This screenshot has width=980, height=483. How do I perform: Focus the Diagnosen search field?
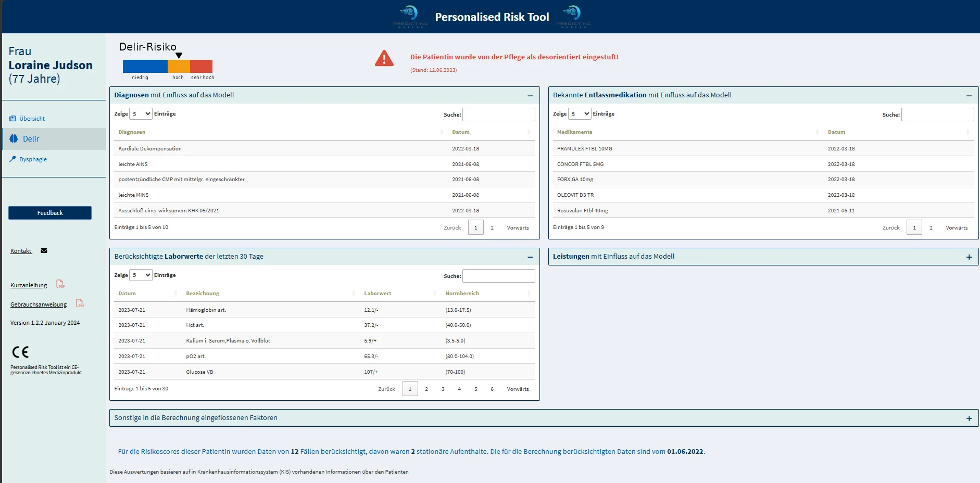click(x=499, y=115)
